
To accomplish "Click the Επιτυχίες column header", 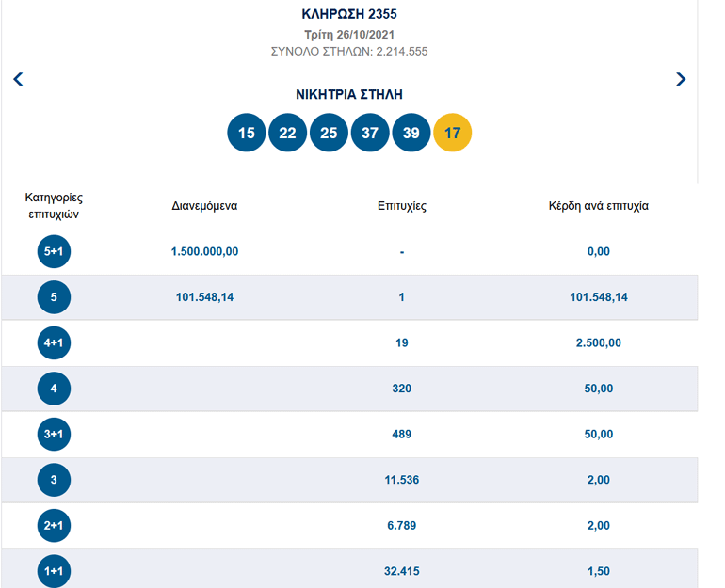I will (402, 206).
